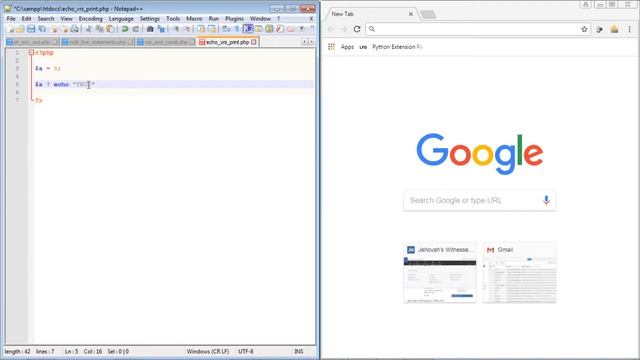Viewport: 640px width, 360px height.
Task: Reload the page in Chrome
Action: (x=357, y=29)
